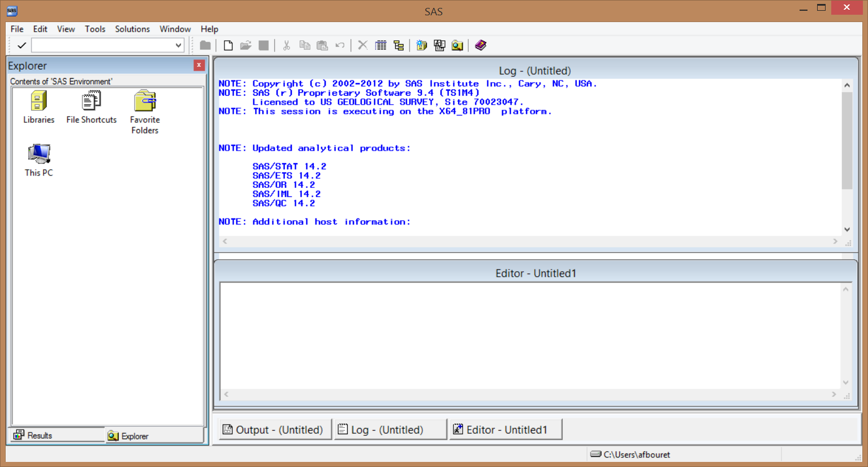Click inside the command input box
The width and height of the screenshot is (868, 467).
(102, 45)
